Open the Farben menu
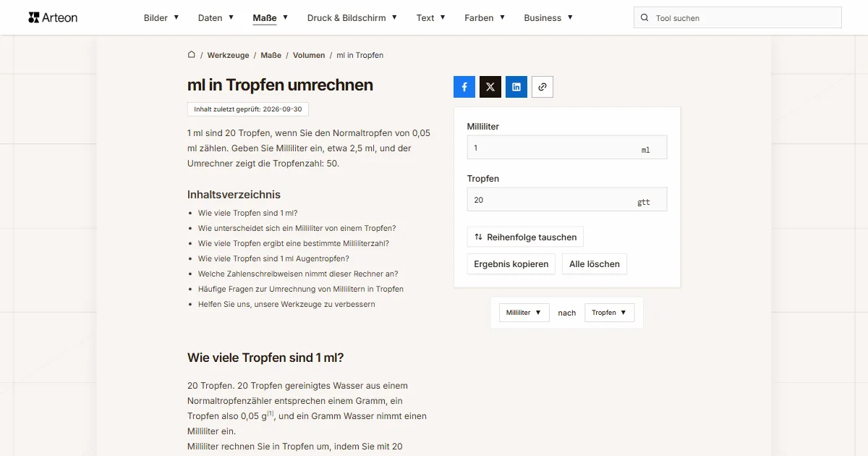Viewport: 868px width, 456px height. click(485, 18)
